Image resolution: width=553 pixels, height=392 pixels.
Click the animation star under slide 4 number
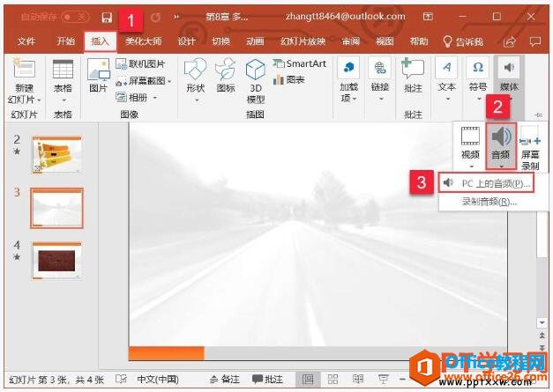tap(17, 256)
